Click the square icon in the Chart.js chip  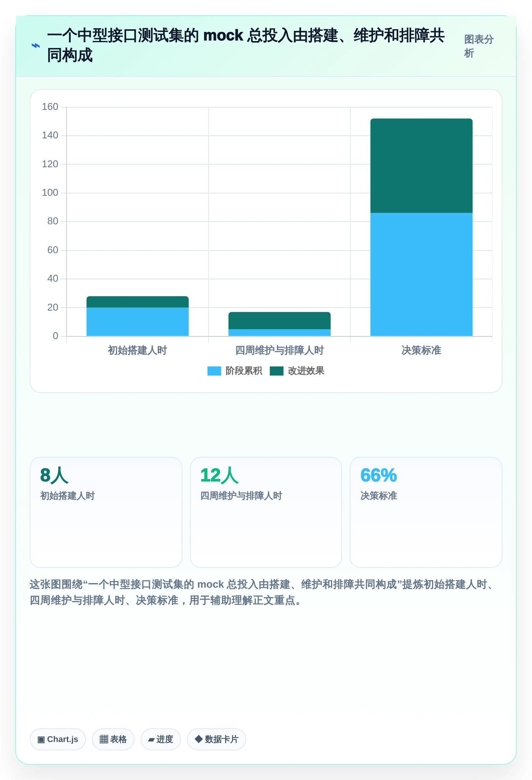pyautogui.click(x=41, y=739)
